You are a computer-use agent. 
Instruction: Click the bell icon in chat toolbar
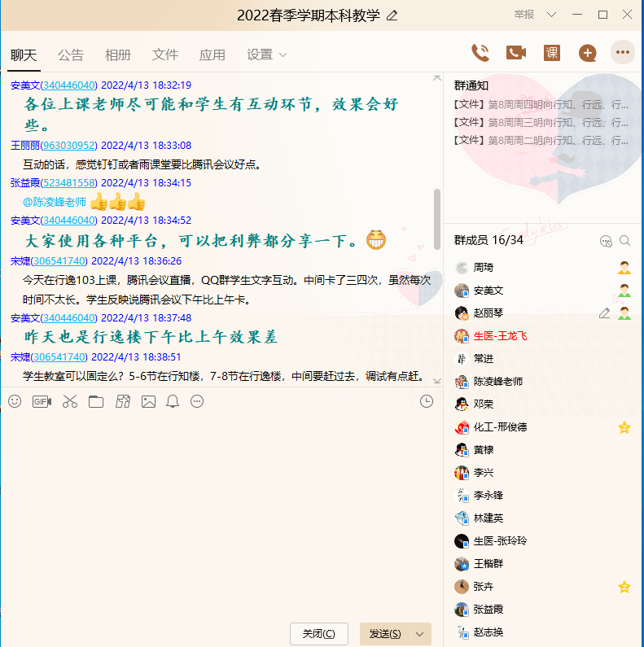point(173,401)
